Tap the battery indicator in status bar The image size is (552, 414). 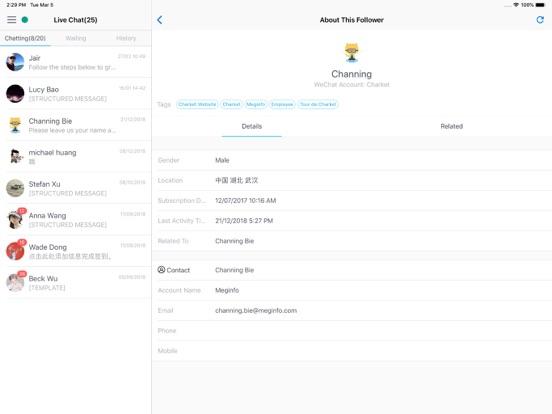click(x=540, y=5)
